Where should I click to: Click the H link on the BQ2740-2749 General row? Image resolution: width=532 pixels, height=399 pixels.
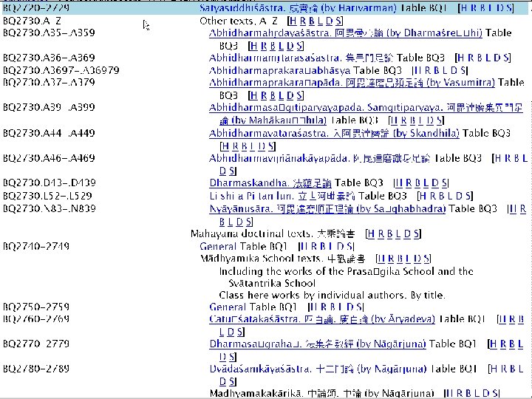(x=304, y=246)
